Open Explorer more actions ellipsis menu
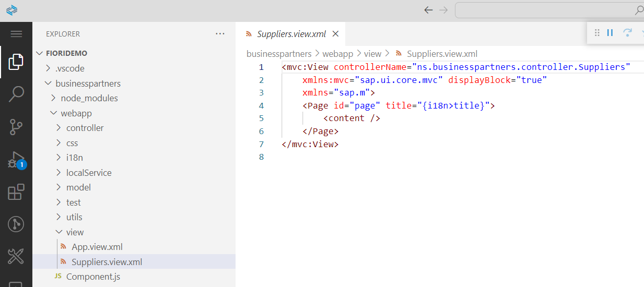644x287 pixels. pos(220,34)
